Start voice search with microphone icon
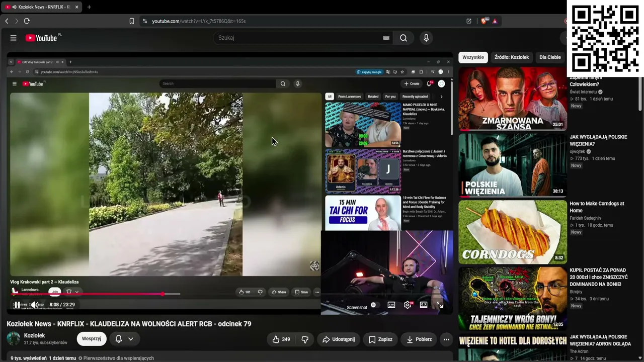Image resolution: width=644 pixels, height=362 pixels. [x=426, y=38]
